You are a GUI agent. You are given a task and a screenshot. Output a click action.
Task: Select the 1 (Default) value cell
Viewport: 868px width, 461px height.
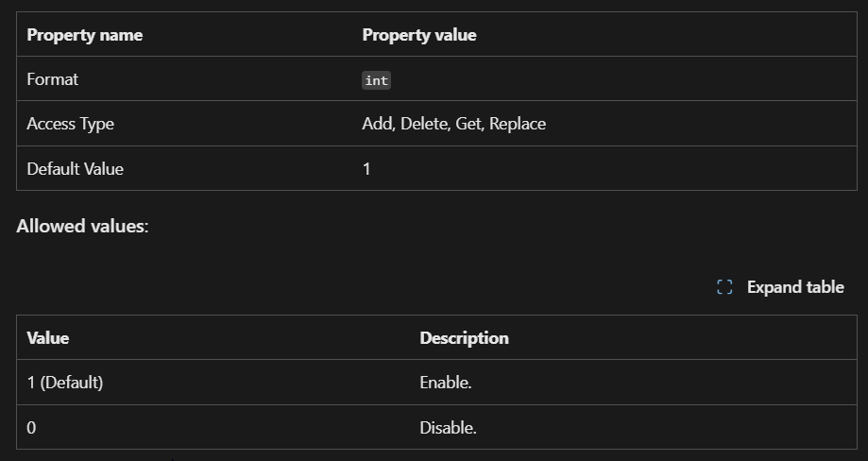coord(64,383)
